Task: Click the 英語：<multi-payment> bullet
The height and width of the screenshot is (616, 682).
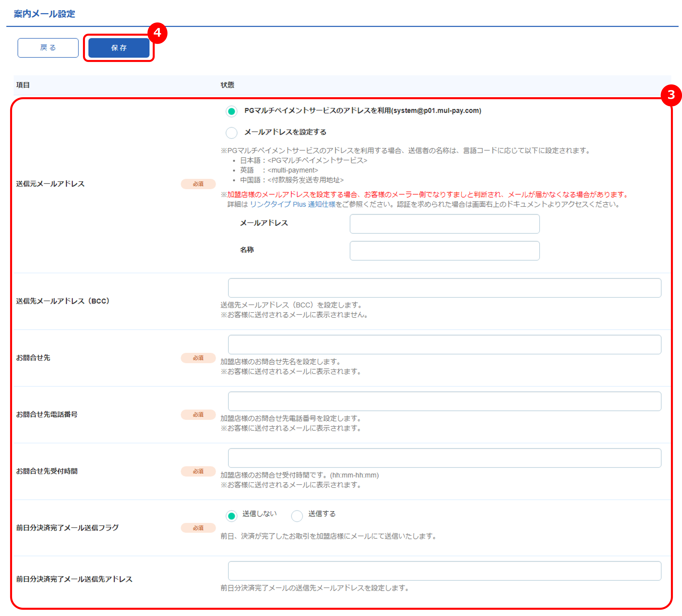Action: (x=279, y=170)
